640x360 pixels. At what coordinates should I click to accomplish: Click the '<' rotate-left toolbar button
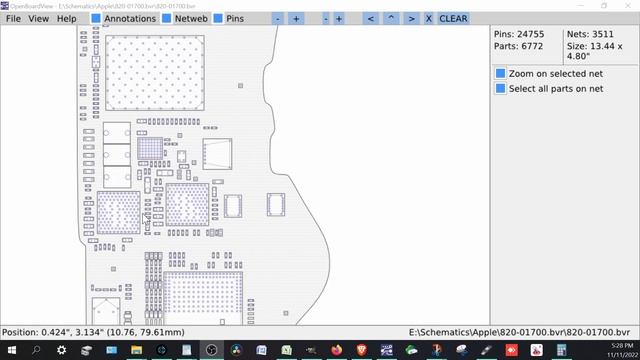coord(370,19)
